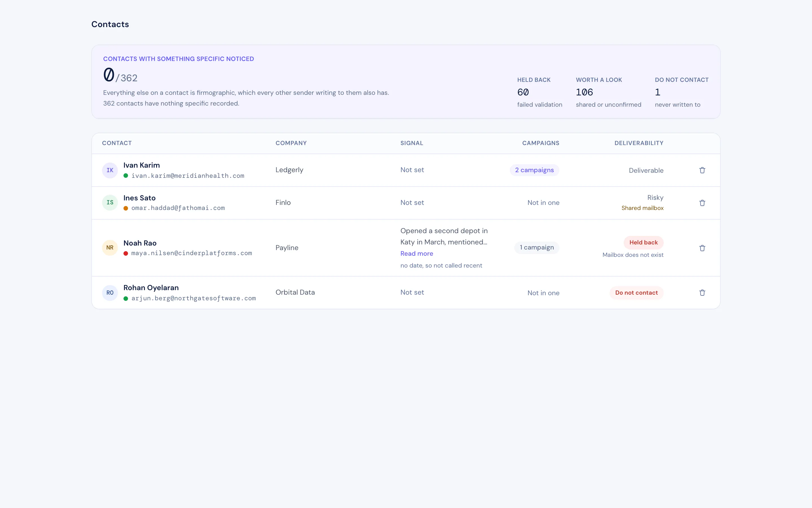The image size is (812, 508).
Task: Click the Contacts page heading
Action: click(110, 24)
